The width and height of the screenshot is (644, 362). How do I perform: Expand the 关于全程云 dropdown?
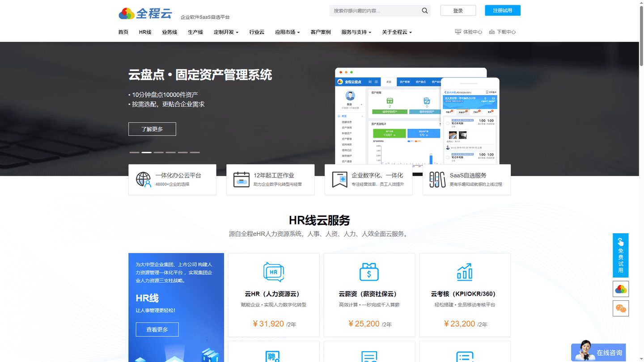[397, 32]
